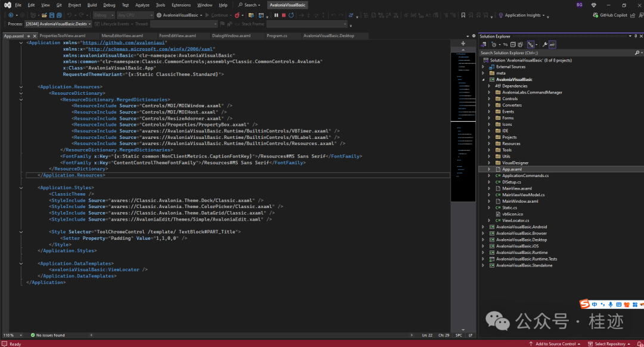644x347 pixels.
Task: Toggle Show All Files in Solution Explorer
Action: pyautogui.click(x=521, y=44)
